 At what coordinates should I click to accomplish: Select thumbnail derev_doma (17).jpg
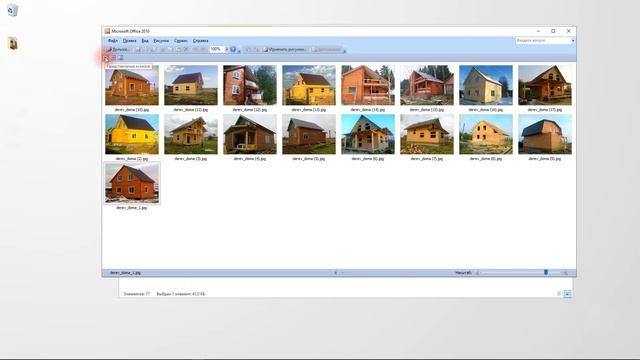545,85
